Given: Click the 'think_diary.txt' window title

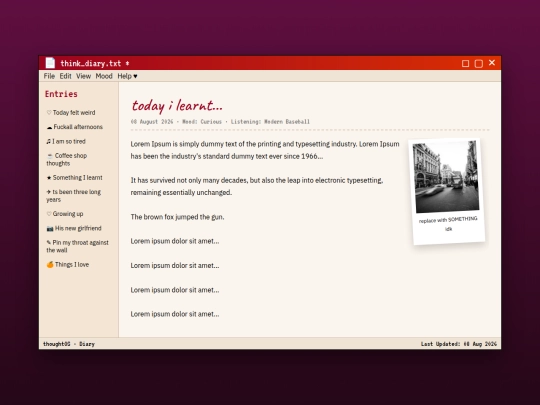Looking at the screenshot, I should tap(91, 63).
